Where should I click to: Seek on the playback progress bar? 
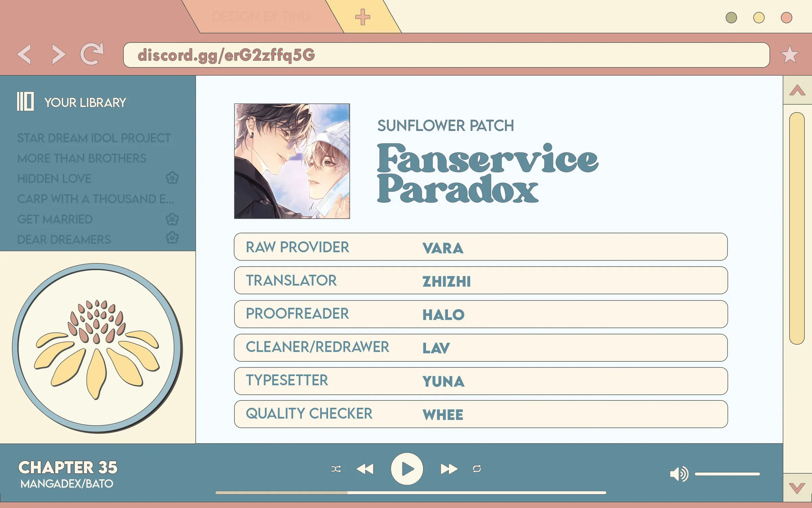click(x=411, y=492)
